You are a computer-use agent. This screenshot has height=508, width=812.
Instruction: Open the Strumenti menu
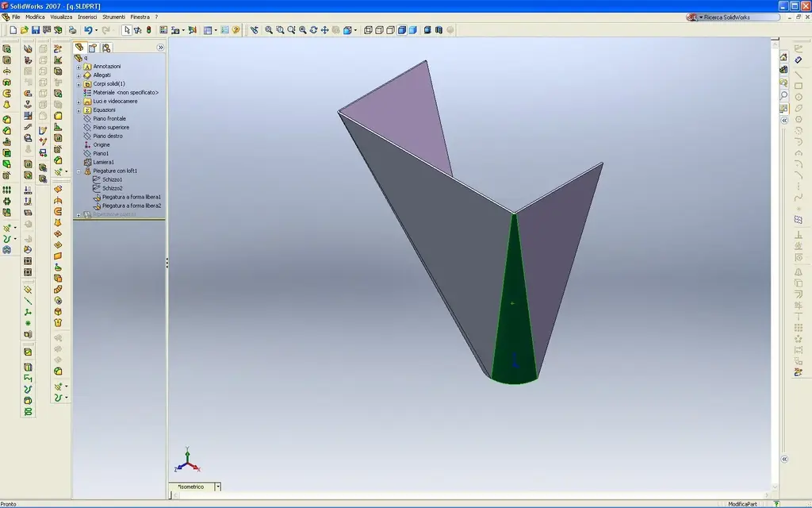click(x=113, y=17)
